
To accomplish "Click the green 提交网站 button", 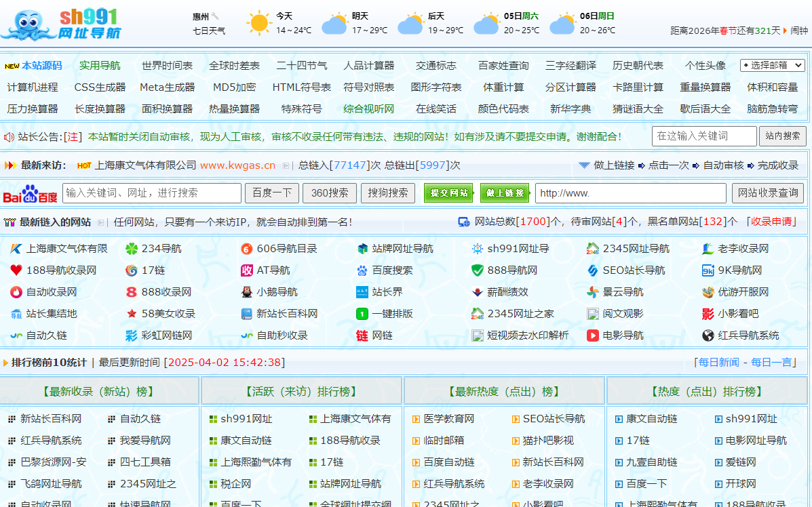I will pyautogui.click(x=448, y=193).
